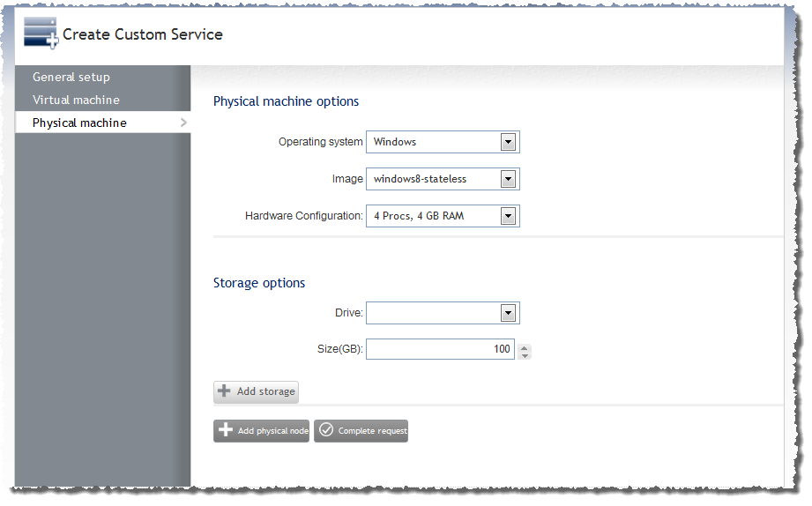Click the checkmark icon on Complete request

(325, 429)
